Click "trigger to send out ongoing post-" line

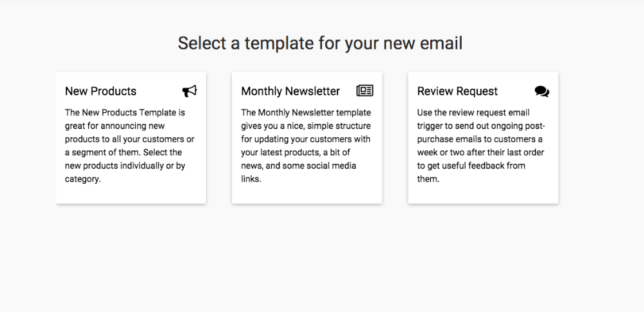coord(481,126)
